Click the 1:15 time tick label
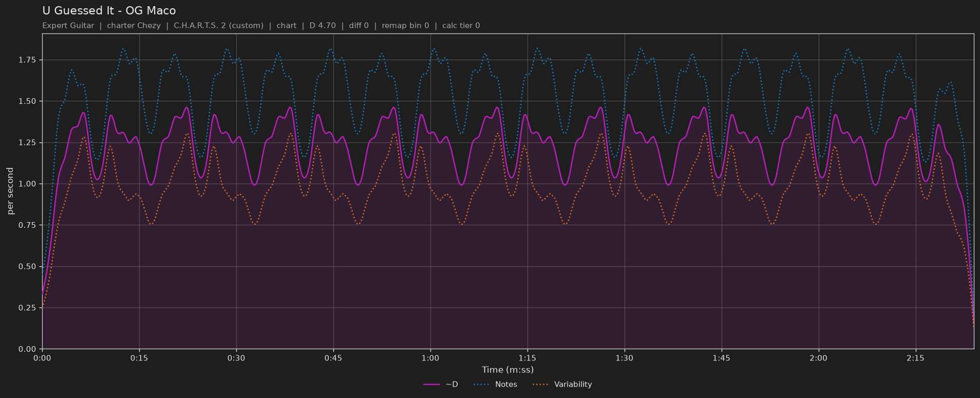This screenshot has width=980, height=398. point(527,358)
